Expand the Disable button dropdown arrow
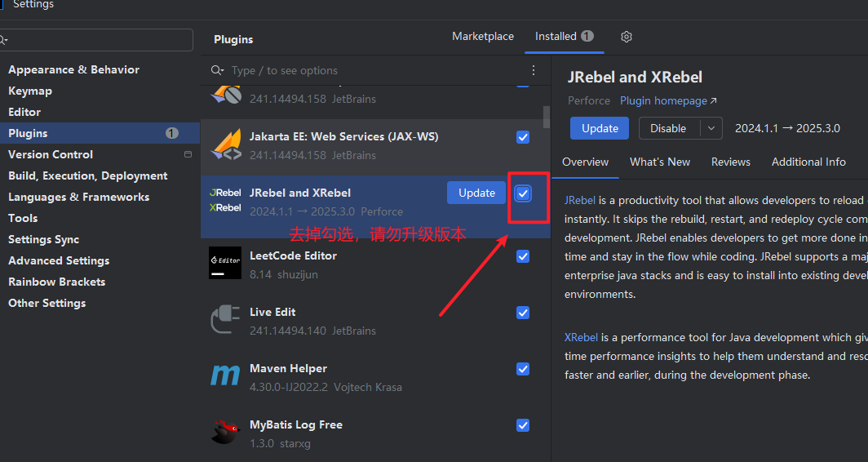 711,128
